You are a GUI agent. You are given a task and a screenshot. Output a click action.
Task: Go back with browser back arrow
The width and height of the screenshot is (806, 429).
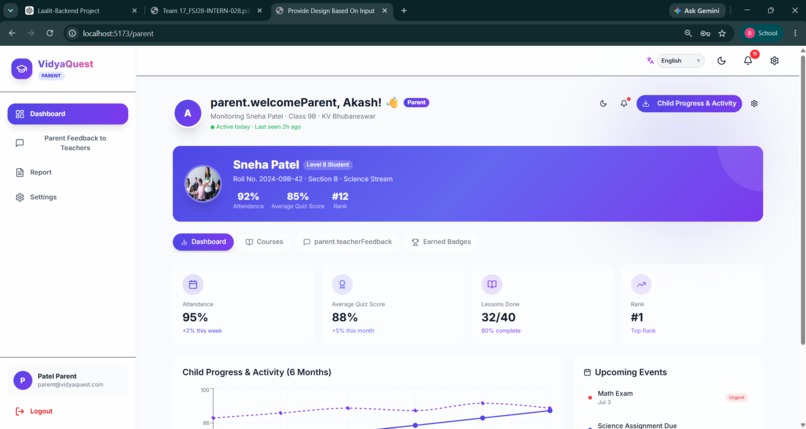pos(12,33)
